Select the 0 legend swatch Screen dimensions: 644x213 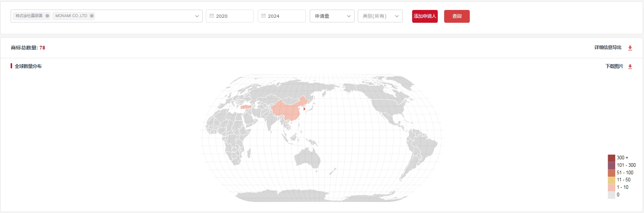pos(612,195)
